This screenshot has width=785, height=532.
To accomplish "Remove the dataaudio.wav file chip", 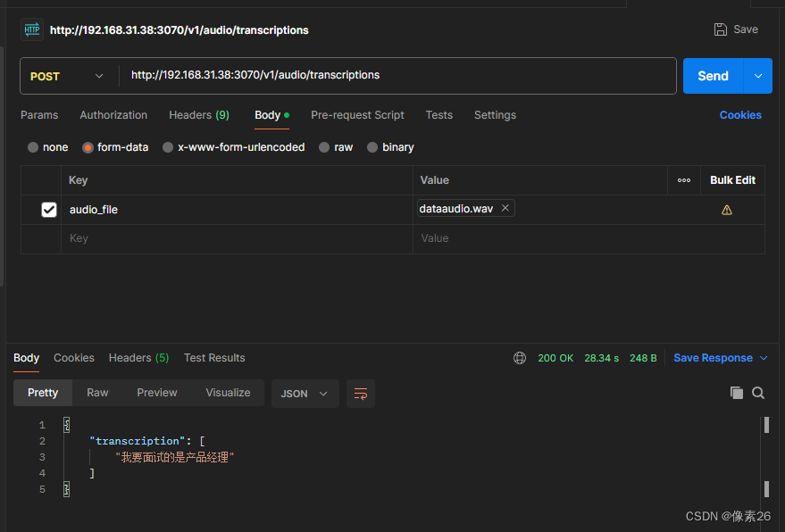I will point(505,207).
